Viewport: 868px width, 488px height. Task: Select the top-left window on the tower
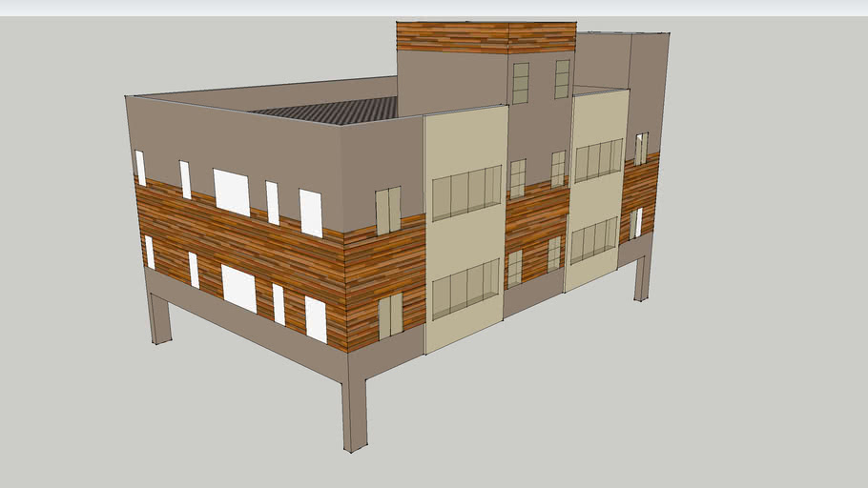pyautogui.click(x=521, y=83)
